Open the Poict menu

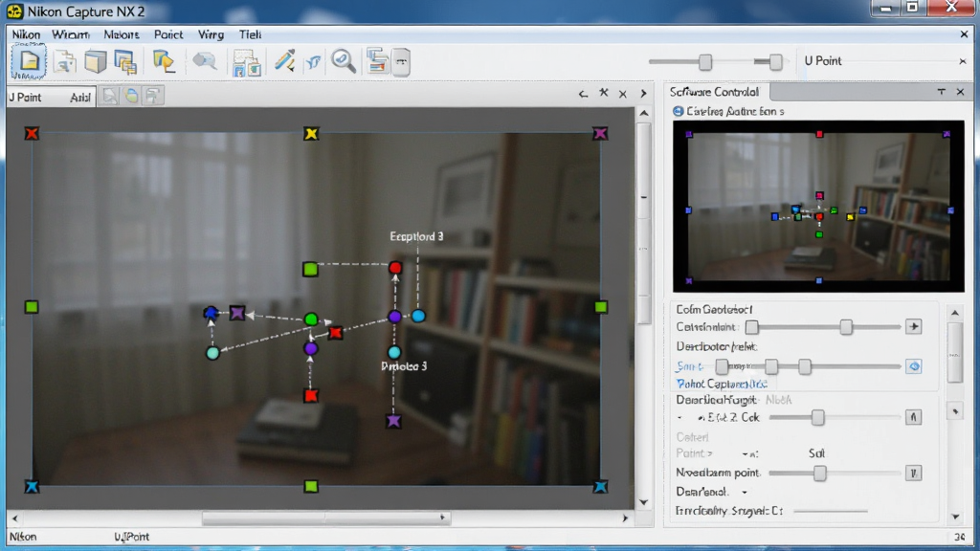168,34
